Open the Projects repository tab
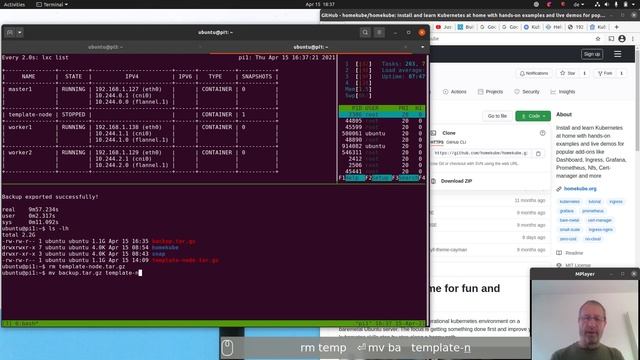 tap(490, 92)
